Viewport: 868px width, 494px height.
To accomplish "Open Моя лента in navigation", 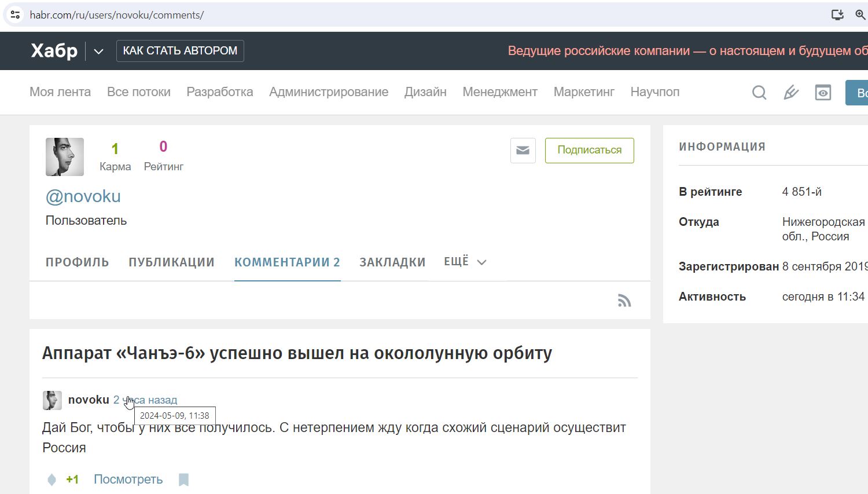I will (x=60, y=92).
